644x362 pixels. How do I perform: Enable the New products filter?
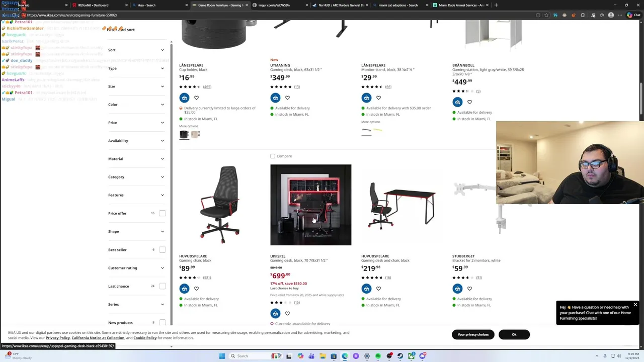[x=163, y=322]
